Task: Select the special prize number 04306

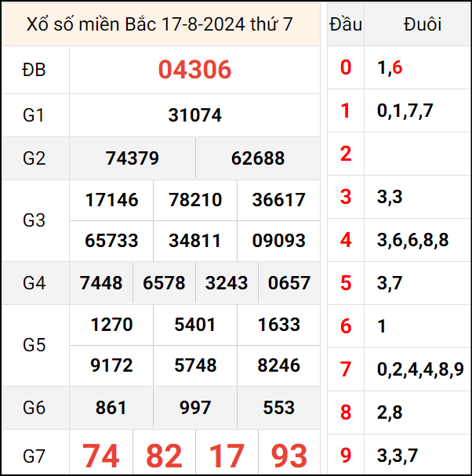Action: 194,70
